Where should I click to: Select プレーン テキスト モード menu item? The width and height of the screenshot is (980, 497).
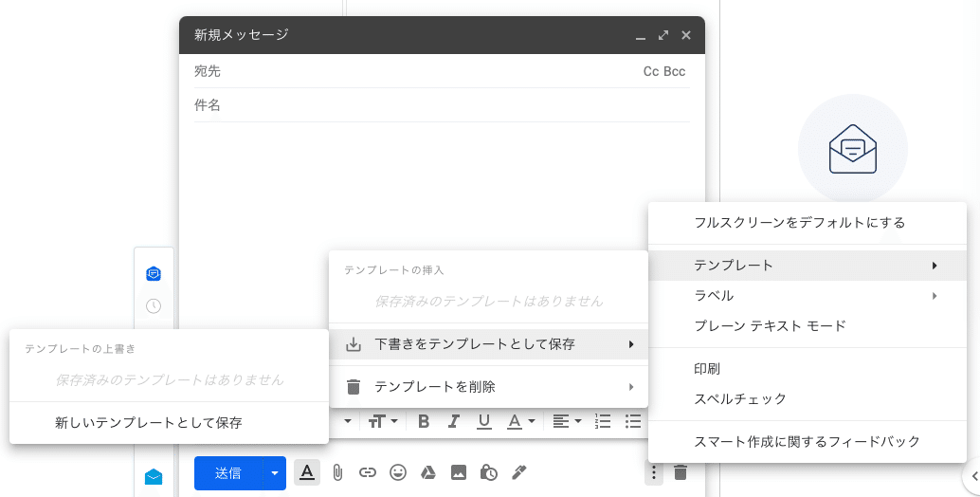click(808, 325)
